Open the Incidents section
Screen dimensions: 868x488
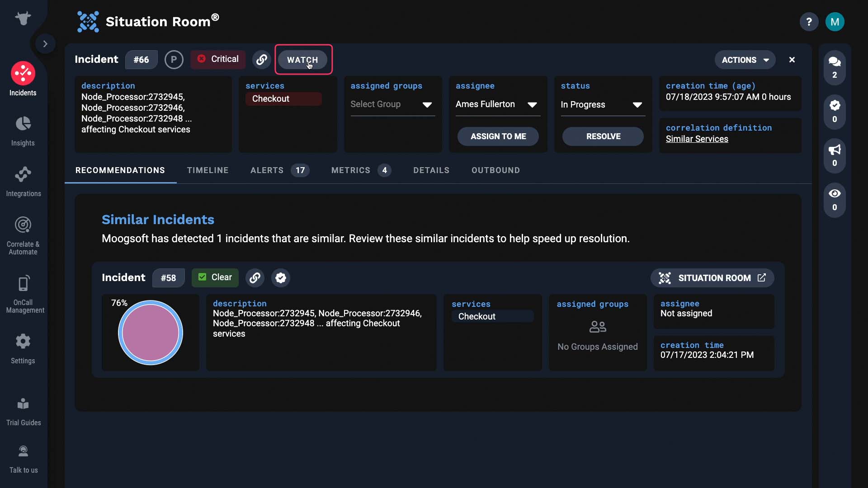click(23, 79)
